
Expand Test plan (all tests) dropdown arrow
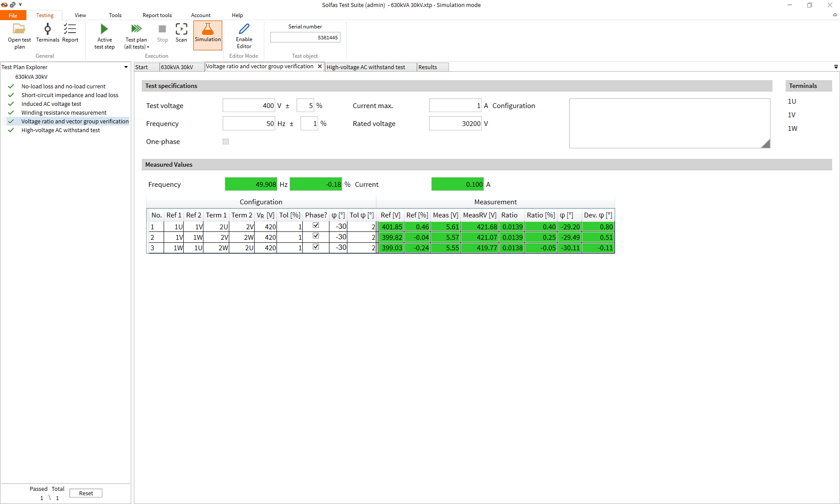(x=148, y=47)
